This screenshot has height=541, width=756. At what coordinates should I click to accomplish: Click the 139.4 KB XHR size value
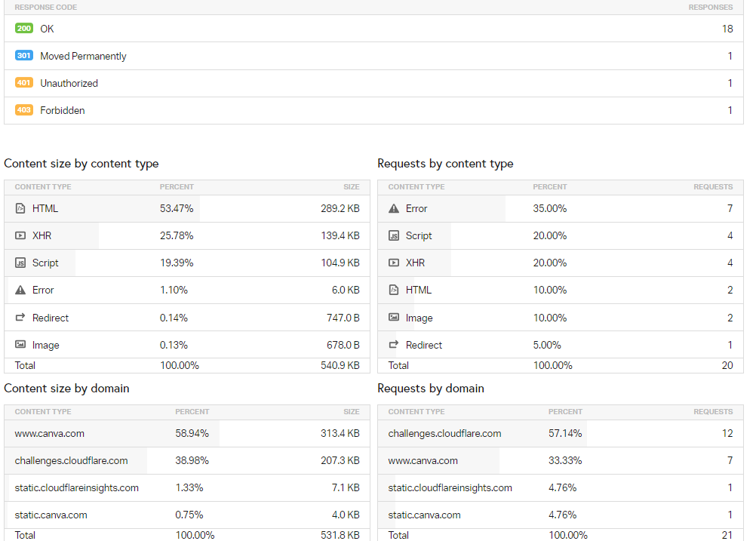point(340,235)
